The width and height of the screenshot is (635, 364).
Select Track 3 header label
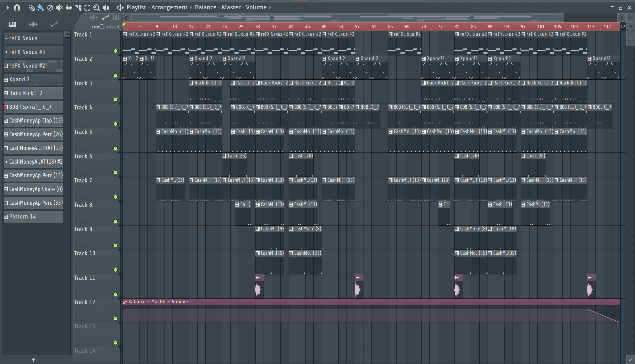click(x=83, y=83)
